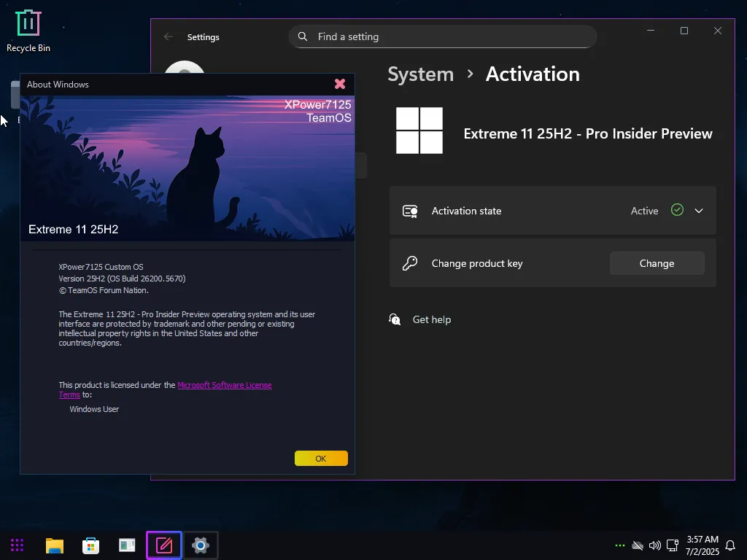Click the 'Version 25H2 (OS Build 26200.5670)' text
Screen dimensions: 747x560
click(x=122, y=279)
